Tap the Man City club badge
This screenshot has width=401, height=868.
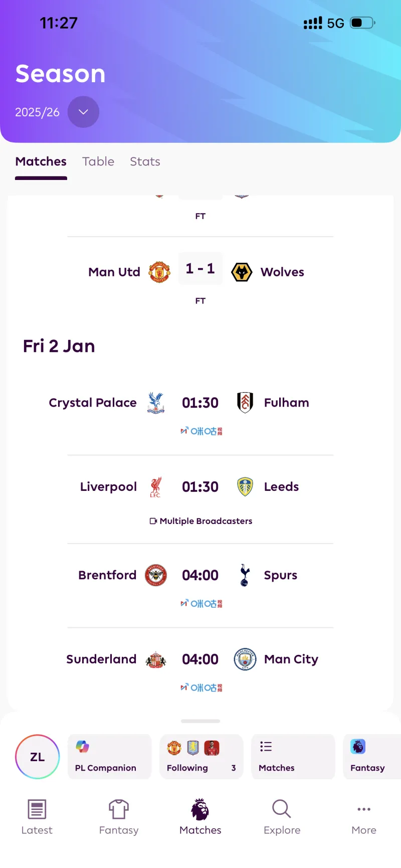coord(245,659)
